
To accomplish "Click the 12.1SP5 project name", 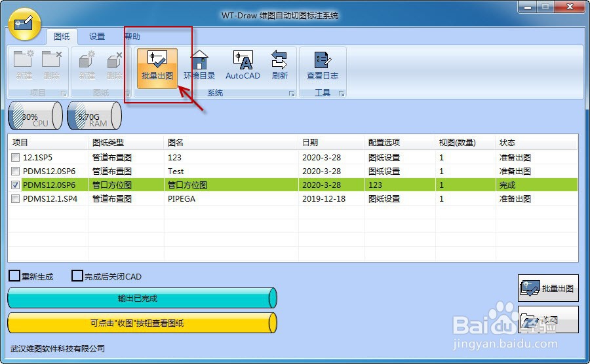I will pos(37,157).
